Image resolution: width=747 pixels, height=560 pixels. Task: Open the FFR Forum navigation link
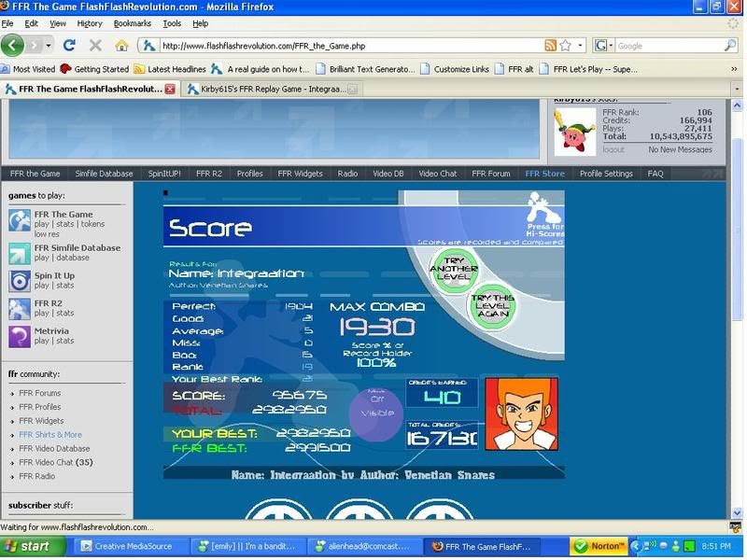click(x=491, y=174)
